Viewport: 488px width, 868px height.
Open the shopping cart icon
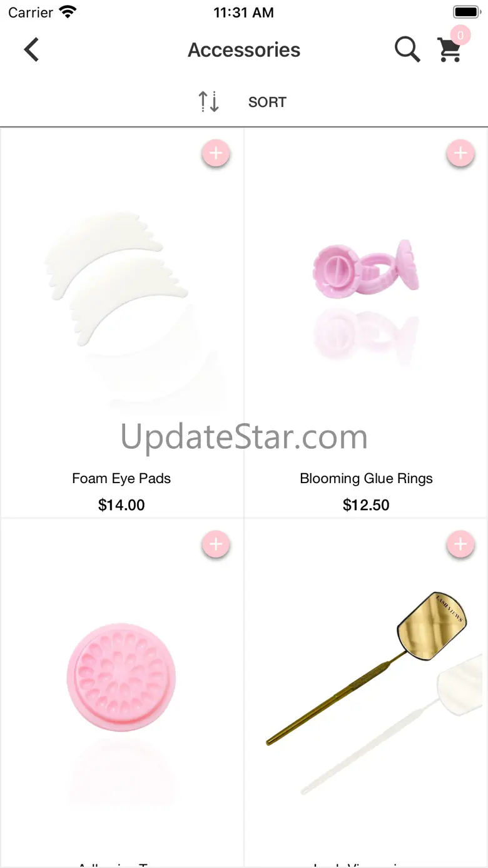pos(449,50)
